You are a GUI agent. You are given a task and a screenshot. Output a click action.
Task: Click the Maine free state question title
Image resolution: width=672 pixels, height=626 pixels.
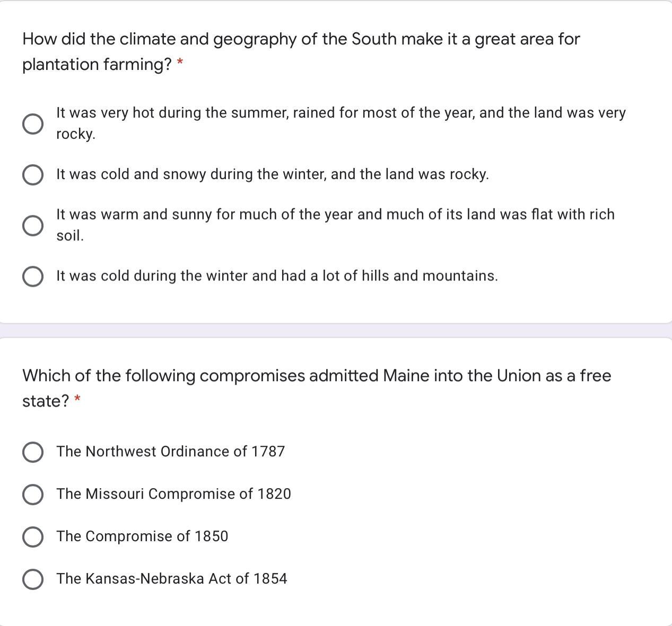pyautogui.click(x=316, y=376)
